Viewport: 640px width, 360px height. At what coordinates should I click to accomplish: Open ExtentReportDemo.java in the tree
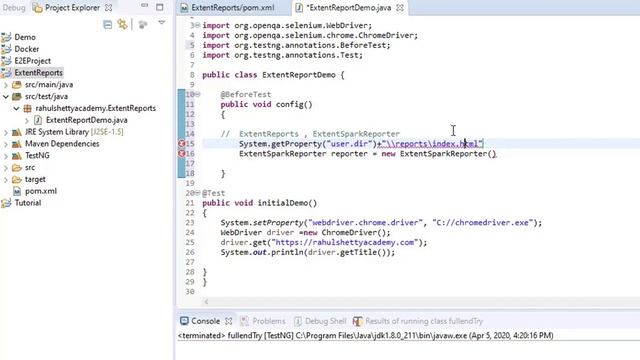click(x=86, y=120)
